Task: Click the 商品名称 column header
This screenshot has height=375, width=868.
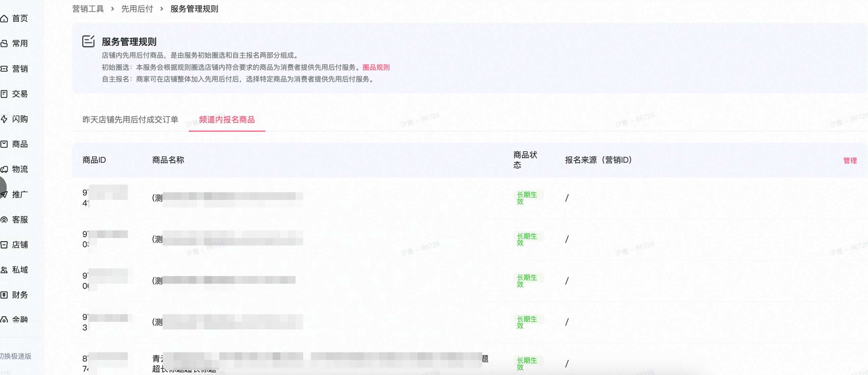Action: [x=168, y=160]
